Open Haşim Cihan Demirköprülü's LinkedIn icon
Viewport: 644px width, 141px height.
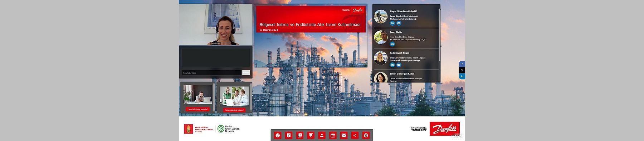[392, 23]
